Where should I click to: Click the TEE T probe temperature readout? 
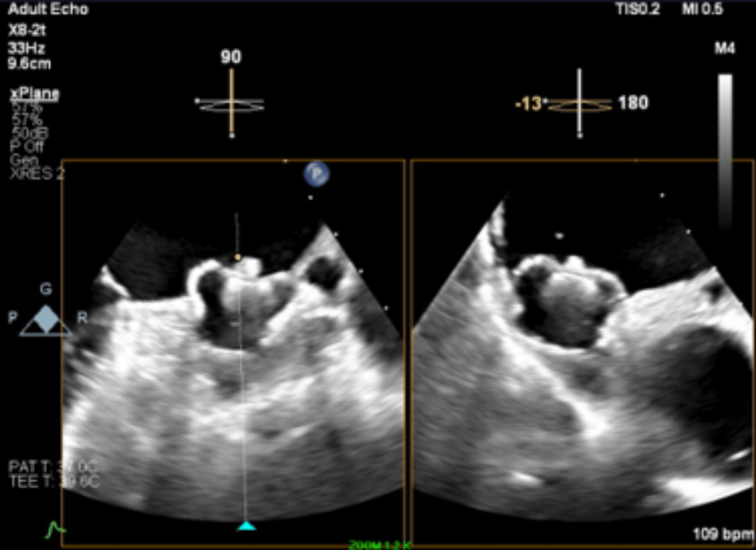tap(54, 482)
